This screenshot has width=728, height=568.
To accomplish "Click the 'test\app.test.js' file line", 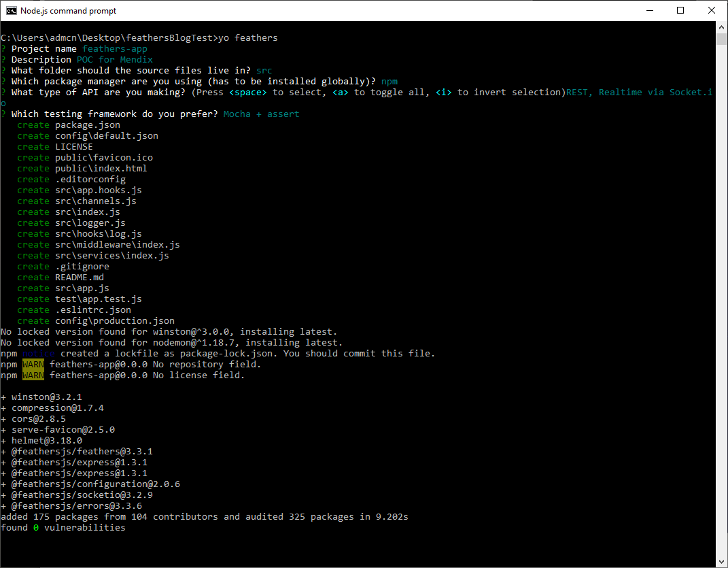I will (80, 299).
